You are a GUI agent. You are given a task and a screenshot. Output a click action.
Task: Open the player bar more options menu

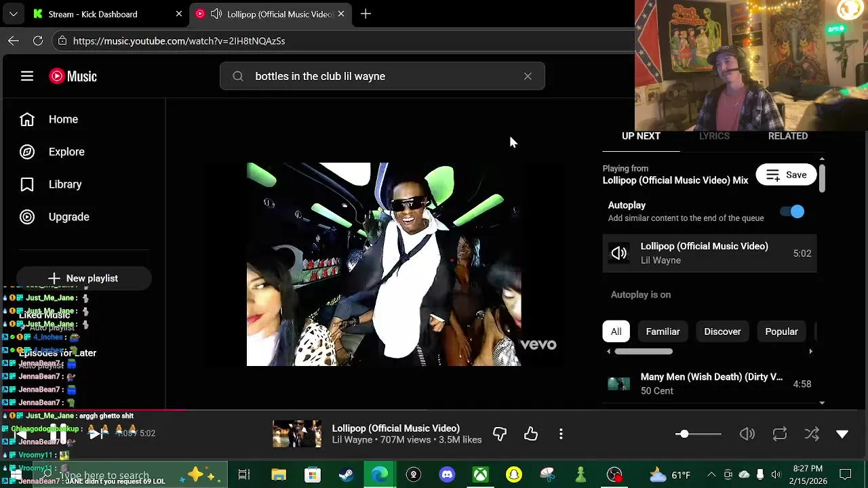[x=561, y=434]
